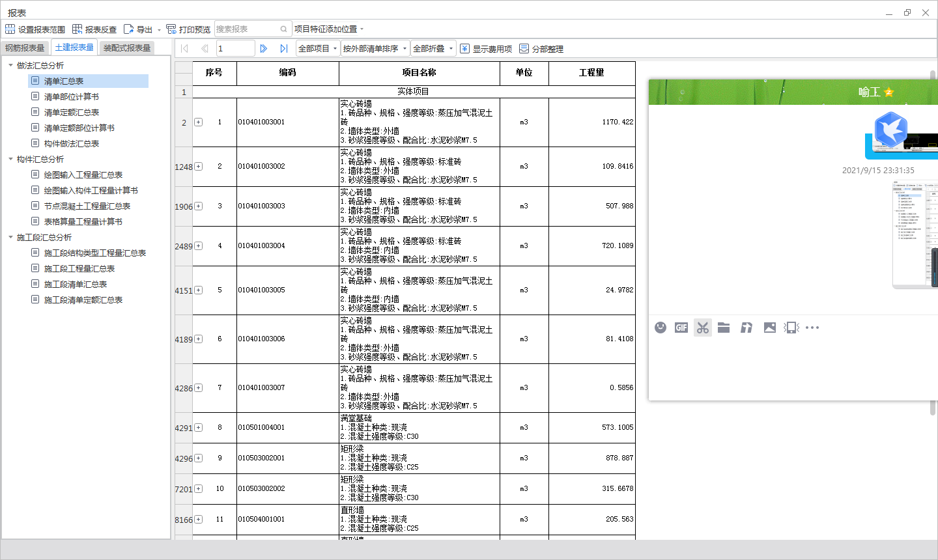Open 打印预览 print preview
938x560 pixels.
[x=188, y=29]
